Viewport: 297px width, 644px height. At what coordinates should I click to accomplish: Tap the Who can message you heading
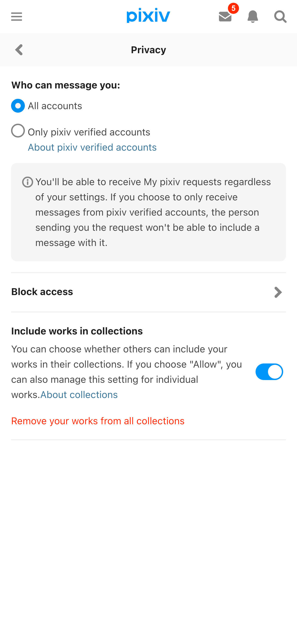(x=66, y=85)
